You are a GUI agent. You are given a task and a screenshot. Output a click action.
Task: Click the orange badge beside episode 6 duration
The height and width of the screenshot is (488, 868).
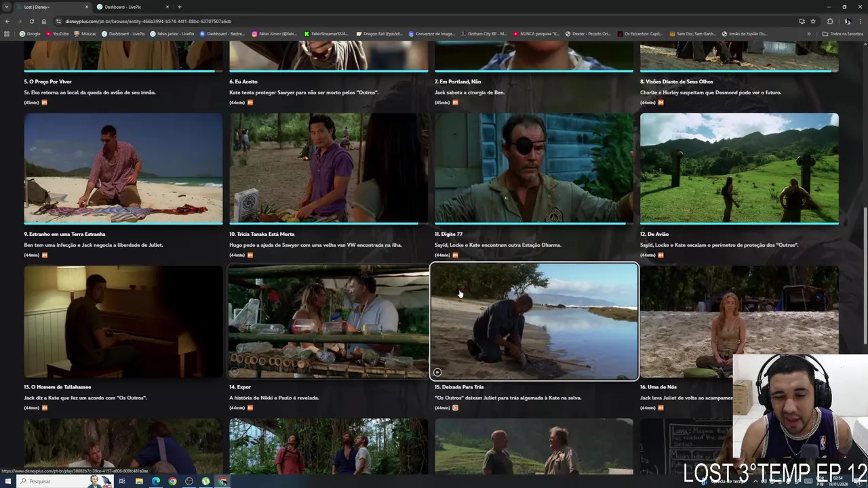(250, 102)
